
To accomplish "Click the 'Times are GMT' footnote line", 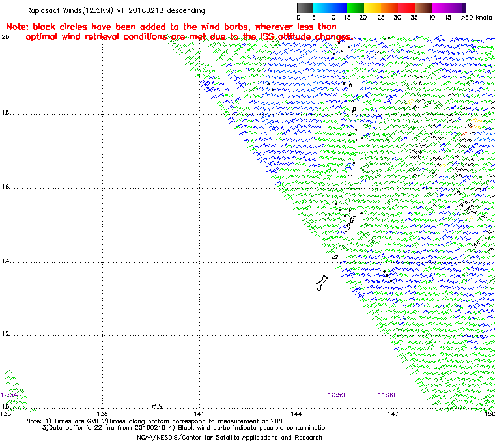I will [x=154, y=421].
